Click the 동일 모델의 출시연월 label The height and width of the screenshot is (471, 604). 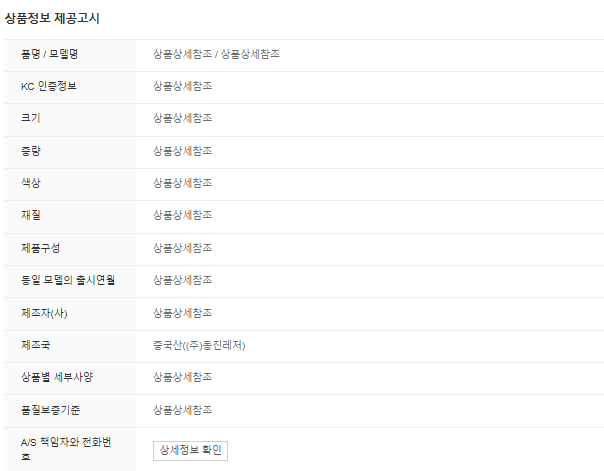click(68, 280)
